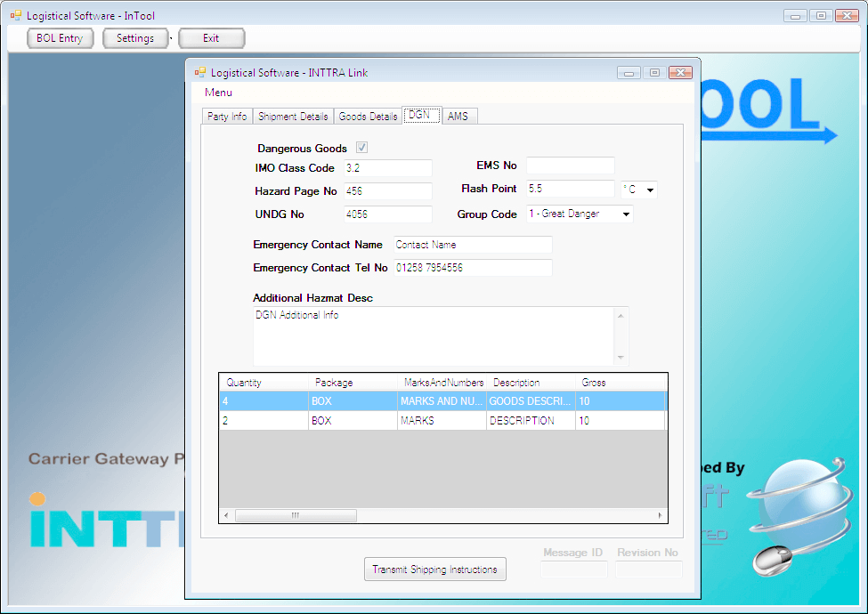
Task: Click the goods grid scroll right arrow
Action: [660, 515]
